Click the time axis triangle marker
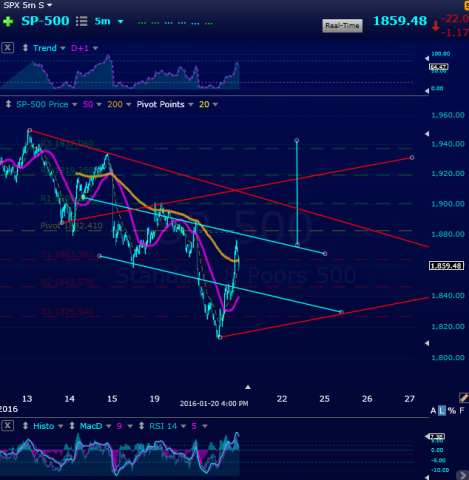 tap(248, 387)
